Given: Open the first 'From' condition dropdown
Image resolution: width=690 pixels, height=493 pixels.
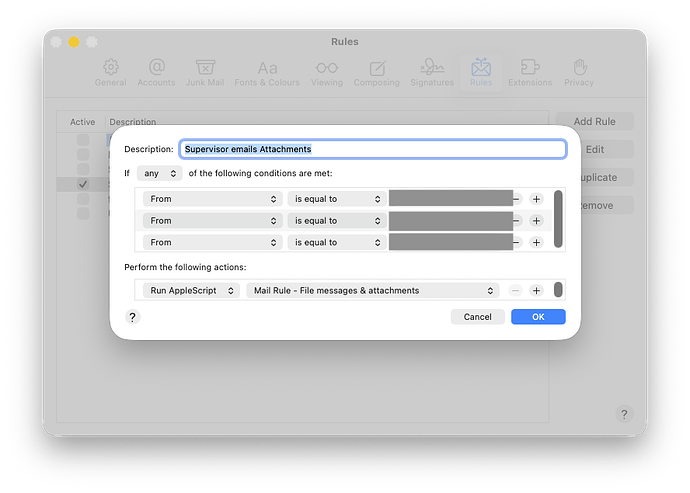Looking at the screenshot, I should pyautogui.click(x=213, y=199).
